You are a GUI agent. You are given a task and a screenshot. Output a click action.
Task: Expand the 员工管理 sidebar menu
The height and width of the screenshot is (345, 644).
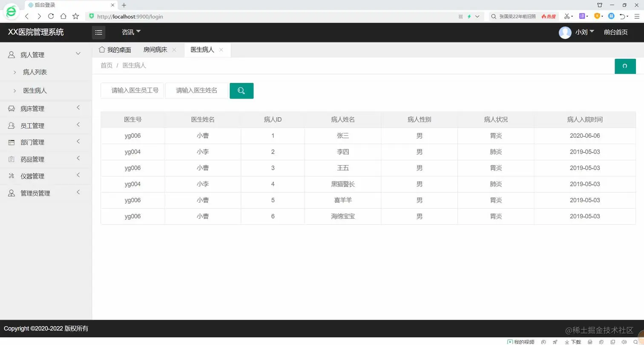(x=46, y=125)
